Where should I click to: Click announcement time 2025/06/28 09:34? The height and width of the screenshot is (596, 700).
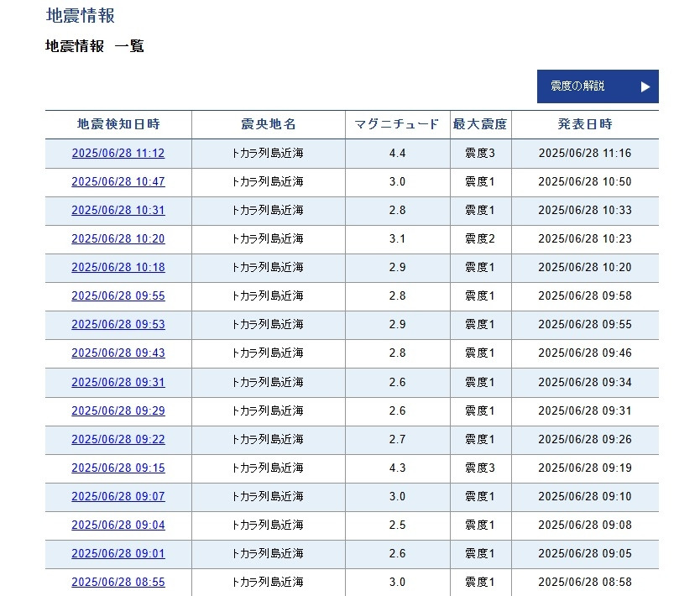click(x=585, y=383)
